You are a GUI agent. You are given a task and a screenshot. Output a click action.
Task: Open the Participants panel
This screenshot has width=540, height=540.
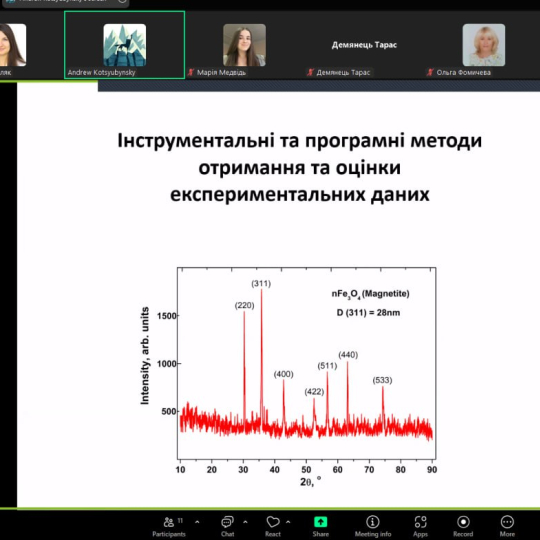[169, 526]
